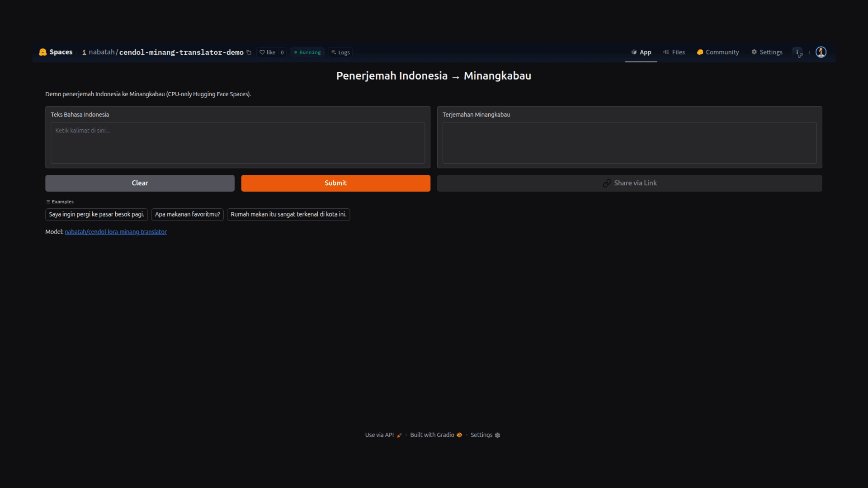Click the Hugging Face Spaces logo
This screenshot has height=488, width=868.
click(43, 52)
